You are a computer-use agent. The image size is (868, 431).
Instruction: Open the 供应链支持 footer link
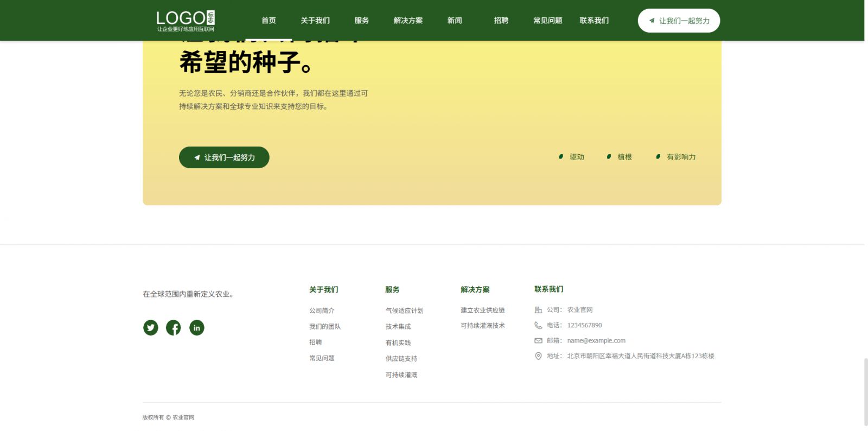(x=401, y=359)
